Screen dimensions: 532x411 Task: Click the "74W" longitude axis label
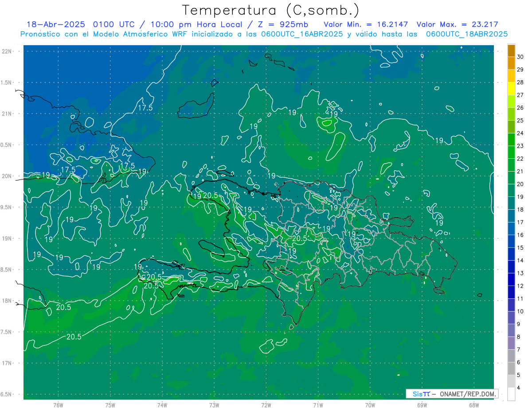(162, 405)
